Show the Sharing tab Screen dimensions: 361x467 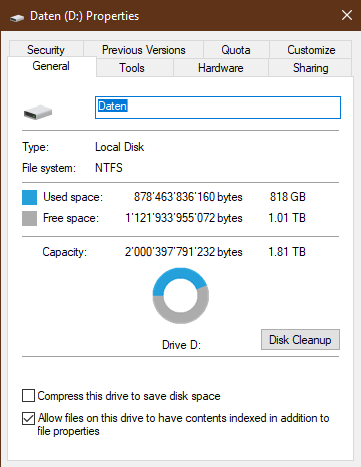click(310, 68)
